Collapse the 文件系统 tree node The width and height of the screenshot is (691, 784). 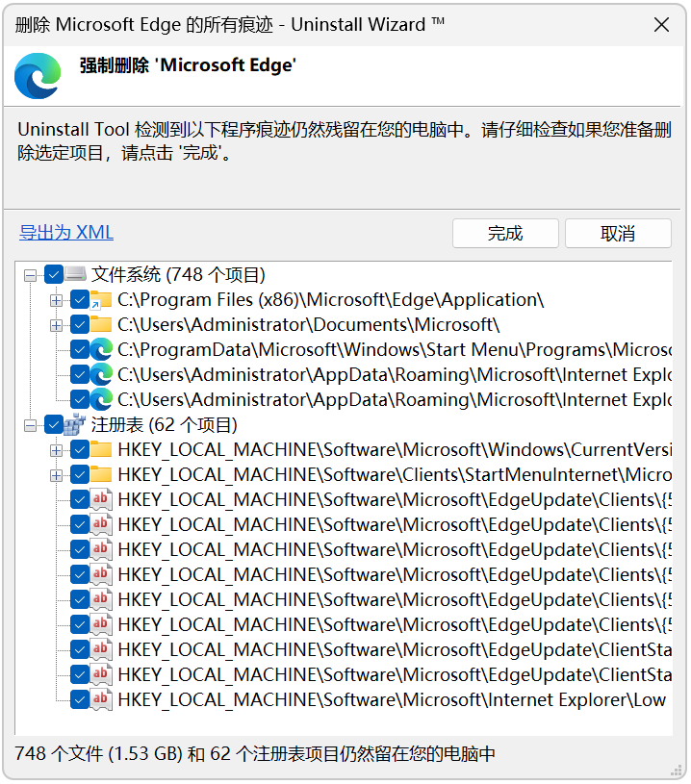pos(31,275)
